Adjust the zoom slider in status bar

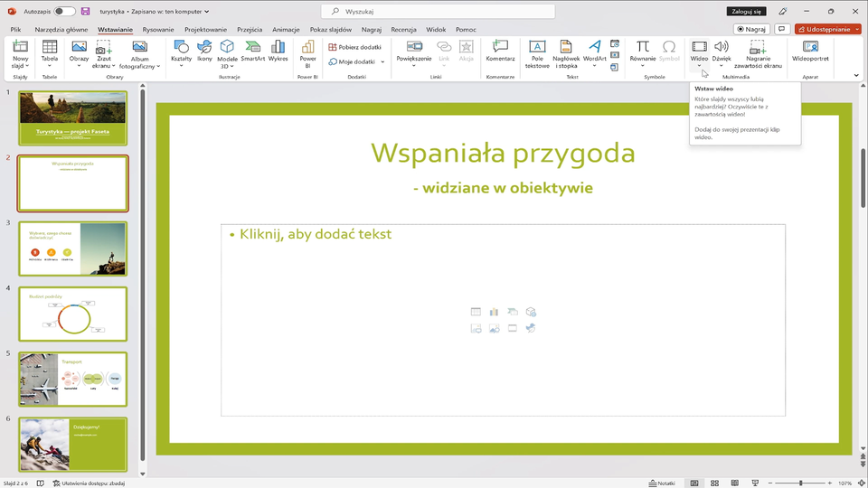[x=801, y=483]
